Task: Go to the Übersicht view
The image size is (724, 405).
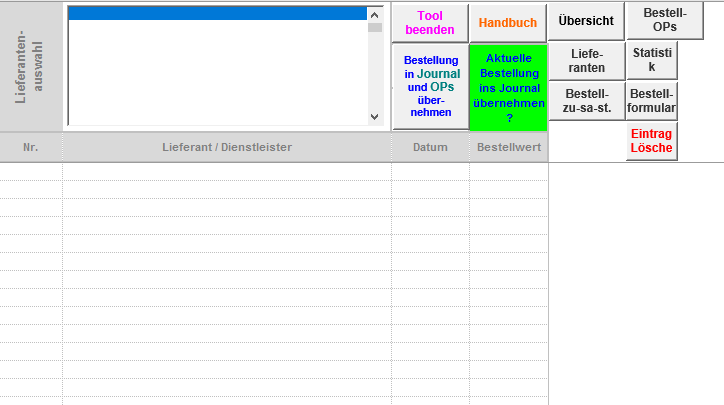Action: 586,21
